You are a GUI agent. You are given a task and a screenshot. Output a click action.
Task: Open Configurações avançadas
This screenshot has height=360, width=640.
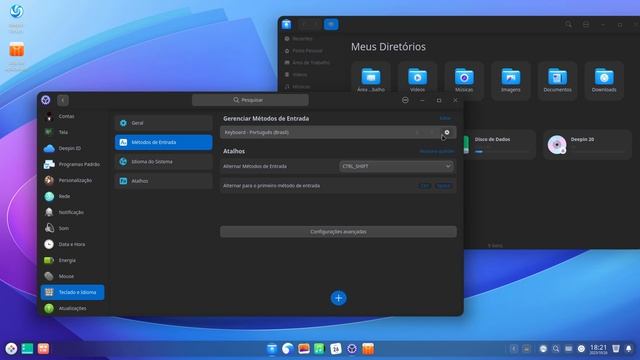338,231
